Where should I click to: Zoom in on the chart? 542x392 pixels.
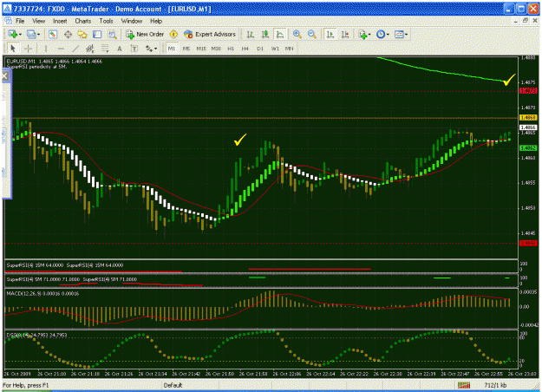click(x=297, y=34)
